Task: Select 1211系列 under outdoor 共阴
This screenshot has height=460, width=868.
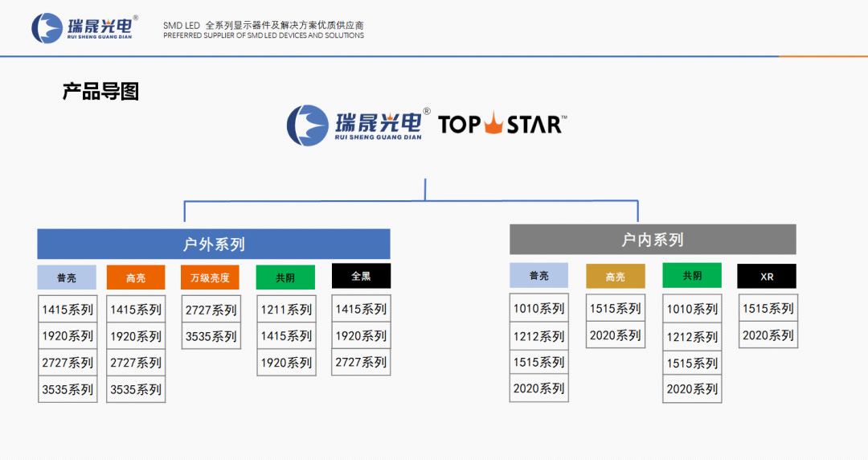Action: (287, 310)
